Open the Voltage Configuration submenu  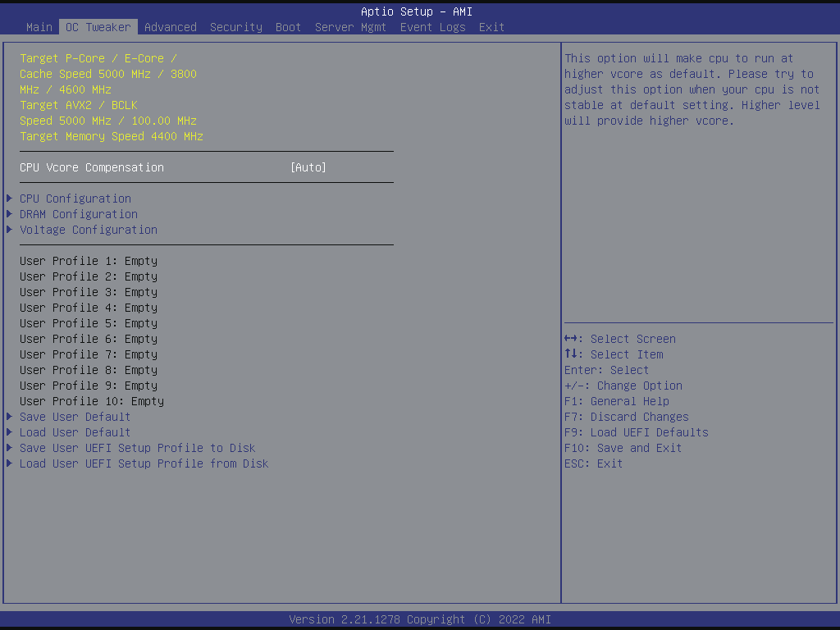coord(89,230)
